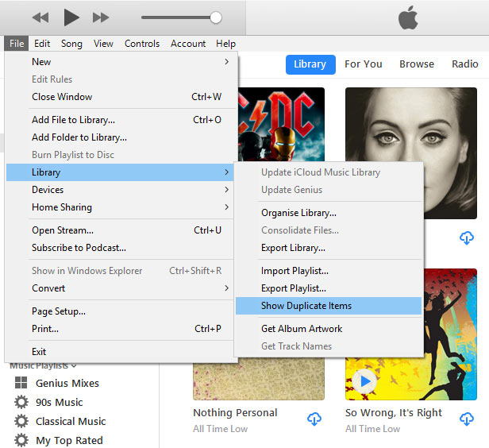This screenshot has height=448, width=489.
Task: Click All Time Low under So Wrong, It's Right
Action: (372, 429)
